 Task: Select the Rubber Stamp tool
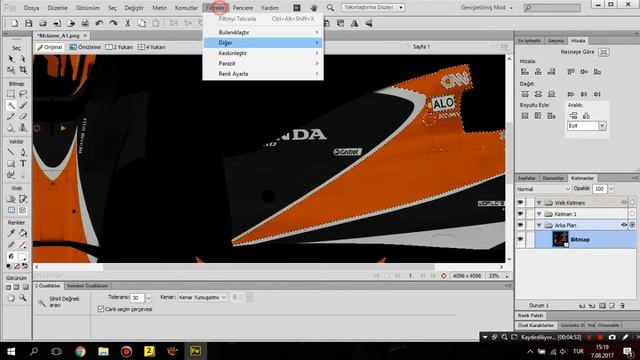pyautogui.click(x=23, y=128)
